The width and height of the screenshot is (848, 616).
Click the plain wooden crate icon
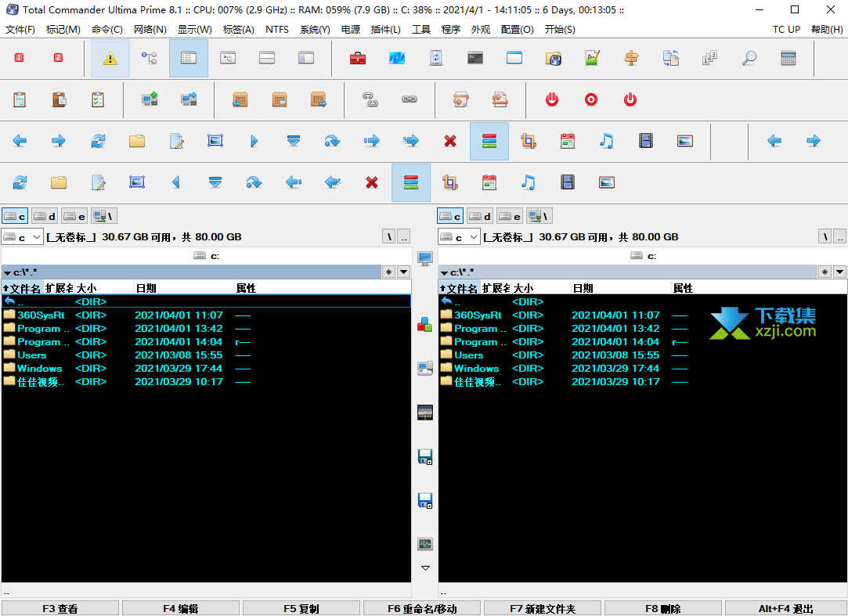(280, 99)
